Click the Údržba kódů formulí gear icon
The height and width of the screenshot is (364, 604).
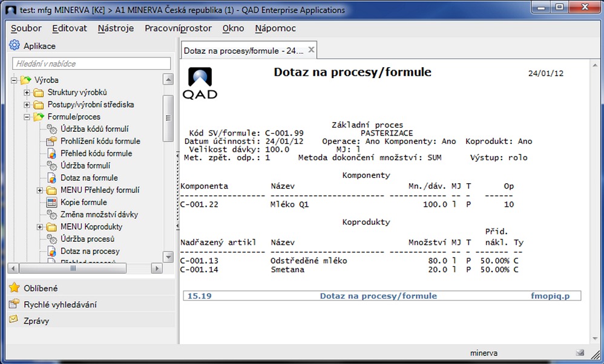click(x=51, y=129)
